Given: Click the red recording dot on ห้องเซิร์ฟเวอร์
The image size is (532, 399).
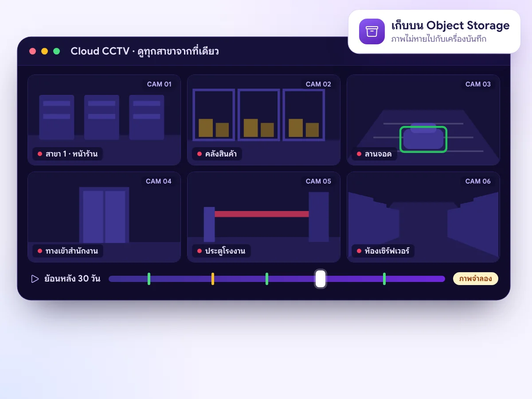Looking at the screenshot, I should click(359, 251).
